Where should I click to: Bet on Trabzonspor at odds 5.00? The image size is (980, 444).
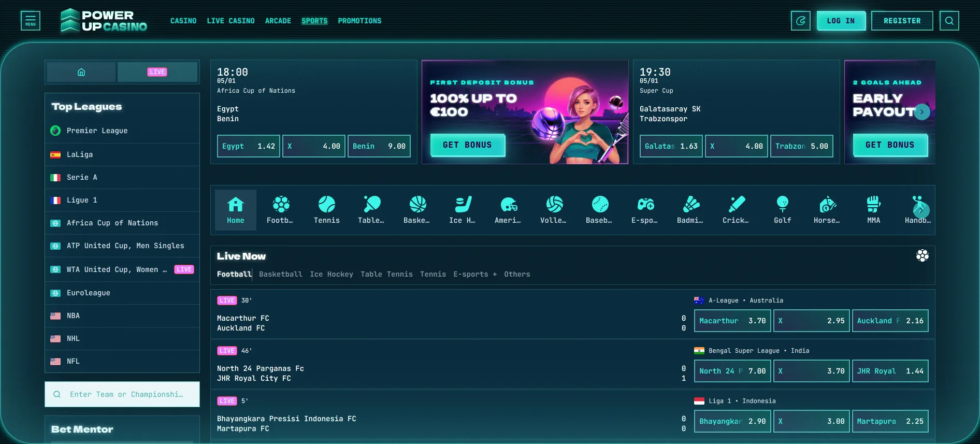(802, 146)
